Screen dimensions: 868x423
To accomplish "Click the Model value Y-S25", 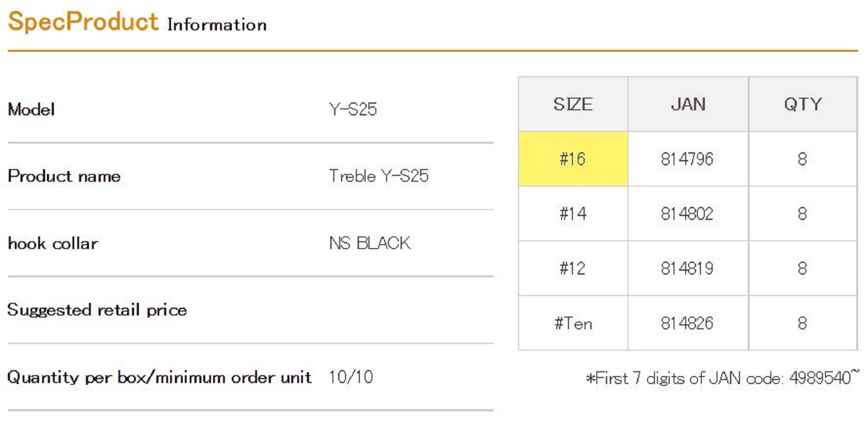I will pos(353,109).
